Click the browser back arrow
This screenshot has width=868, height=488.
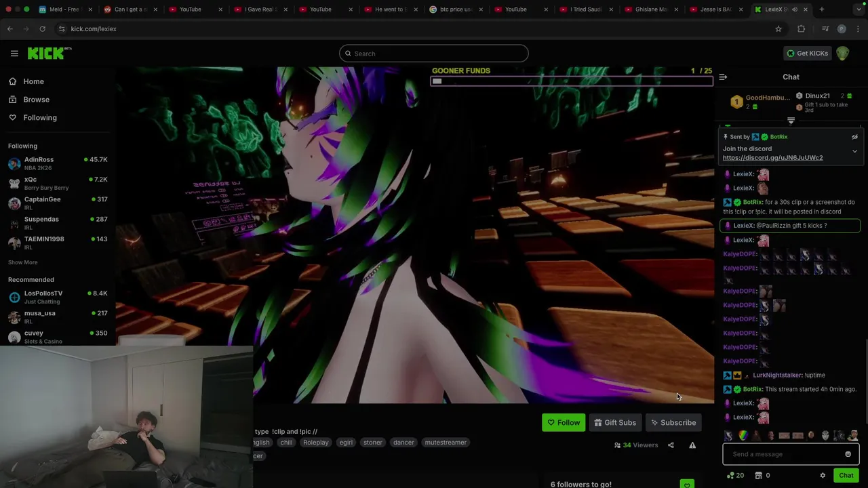(x=9, y=28)
